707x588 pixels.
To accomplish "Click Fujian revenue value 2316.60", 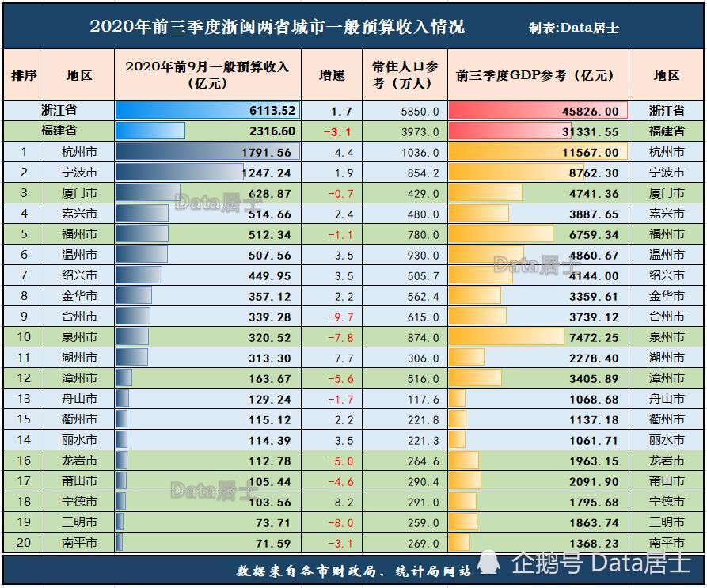I will click(272, 131).
